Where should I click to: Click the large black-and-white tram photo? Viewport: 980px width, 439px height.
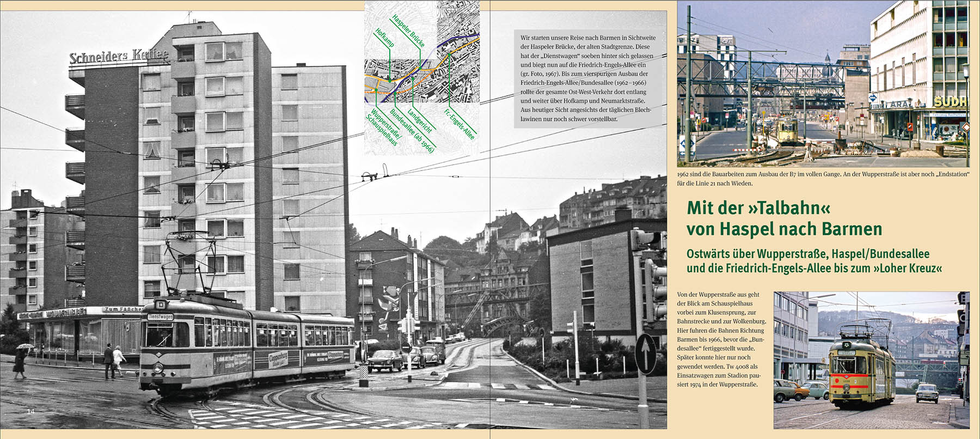coord(333,219)
